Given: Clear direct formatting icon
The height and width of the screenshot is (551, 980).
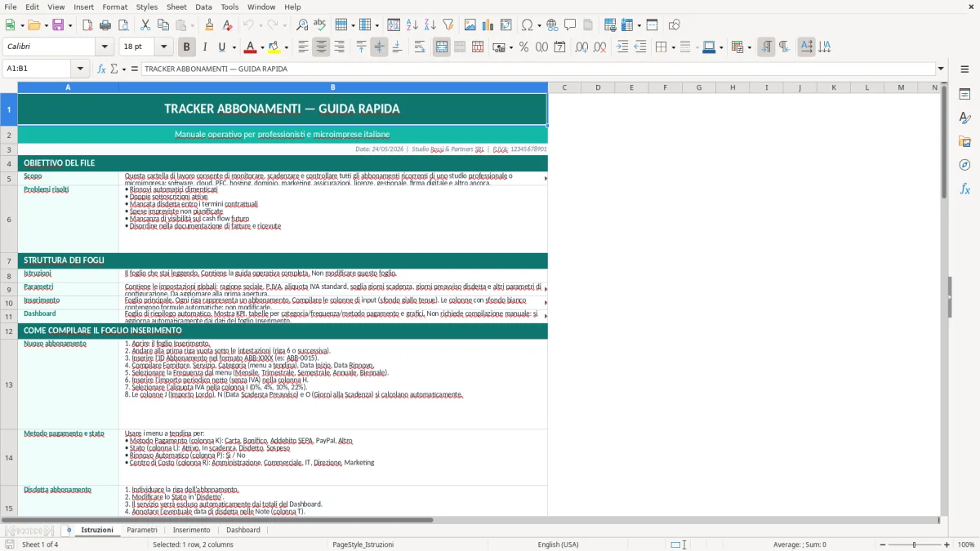Looking at the screenshot, I should [227, 25].
